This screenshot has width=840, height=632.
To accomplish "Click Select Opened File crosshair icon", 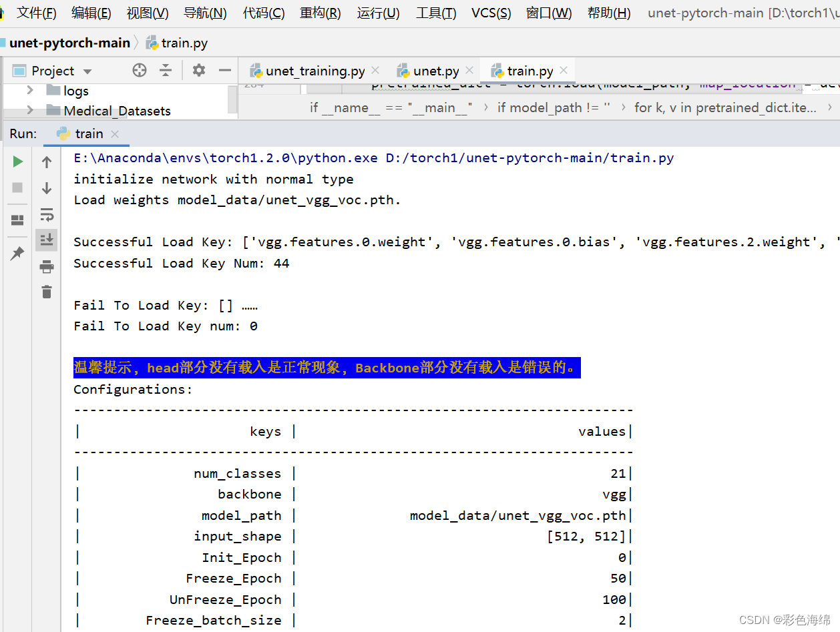I will [139, 70].
